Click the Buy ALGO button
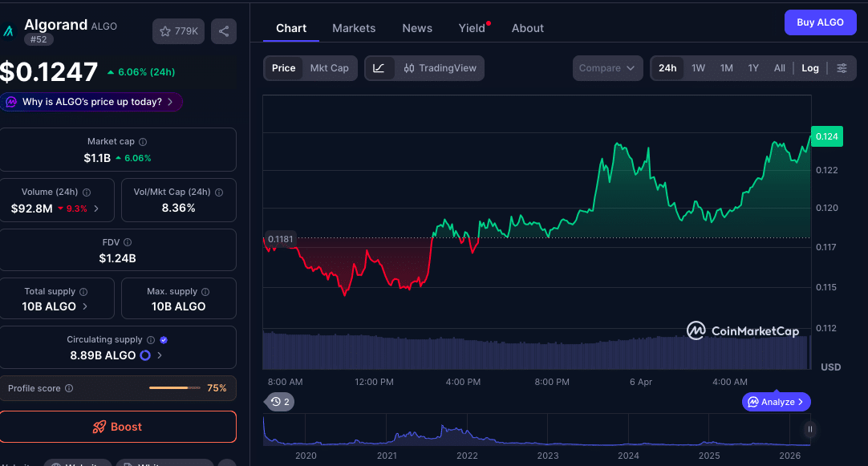868x466 pixels. tap(820, 22)
